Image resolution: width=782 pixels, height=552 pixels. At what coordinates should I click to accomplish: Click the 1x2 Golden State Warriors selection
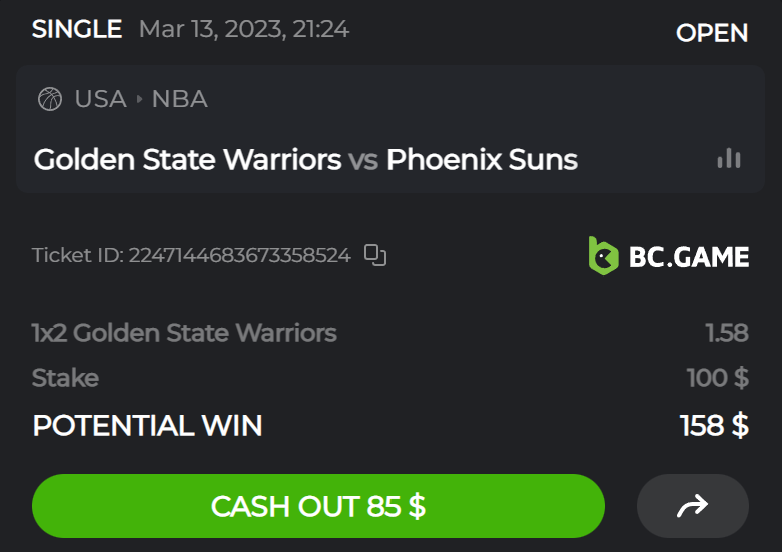[x=184, y=333]
